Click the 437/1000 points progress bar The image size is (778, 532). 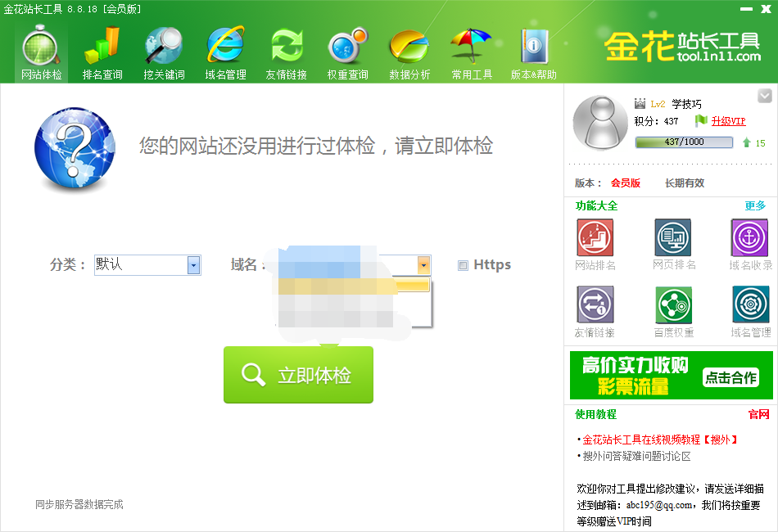[x=684, y=142]
